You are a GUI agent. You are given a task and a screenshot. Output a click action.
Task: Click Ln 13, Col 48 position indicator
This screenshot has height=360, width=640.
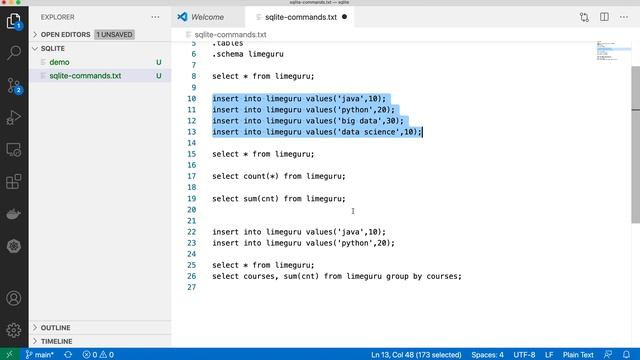click(416, 355)
